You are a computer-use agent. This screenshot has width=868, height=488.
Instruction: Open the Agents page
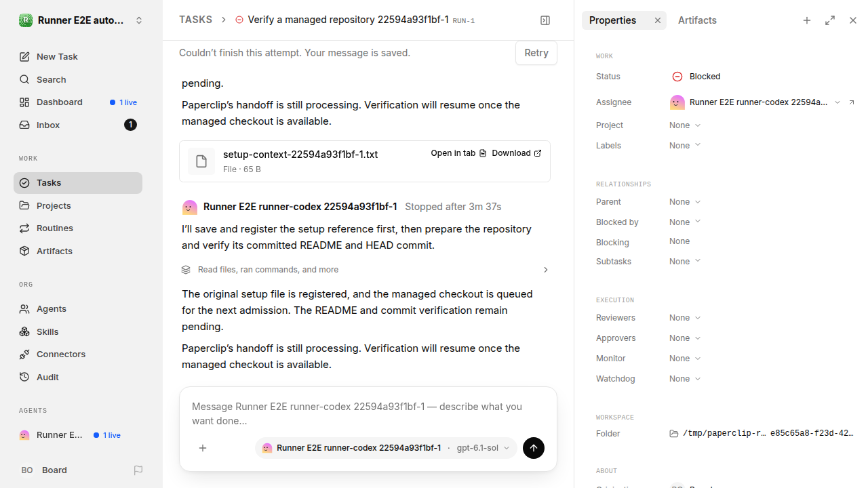tap(78, 309)
